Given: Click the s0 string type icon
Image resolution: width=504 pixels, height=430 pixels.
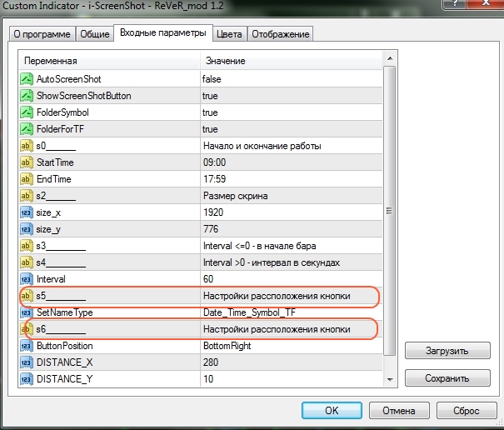Looking at the screenshot, I should pyautogui.click(x=27, y=146).
